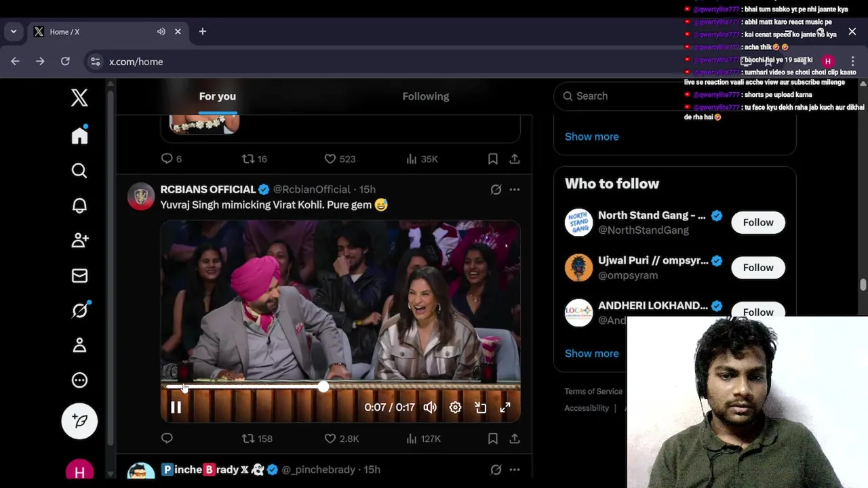Open the Notifications bell icon

coord(79,205)
